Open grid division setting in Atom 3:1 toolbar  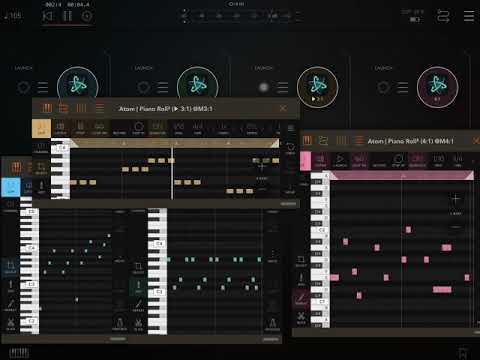179,128
